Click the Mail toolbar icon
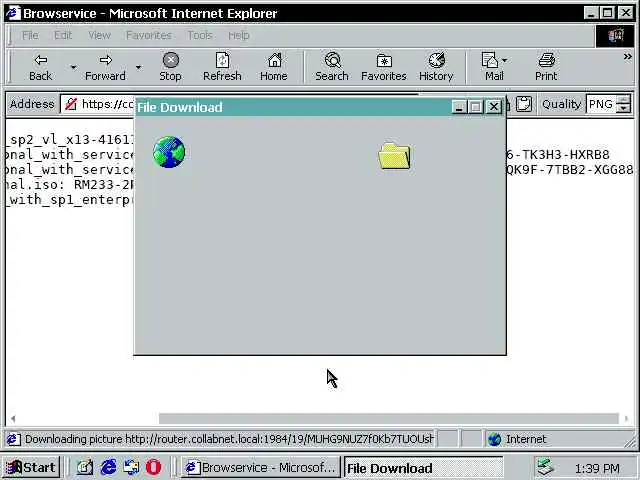The image size is (640, 480). click(491, 68)
